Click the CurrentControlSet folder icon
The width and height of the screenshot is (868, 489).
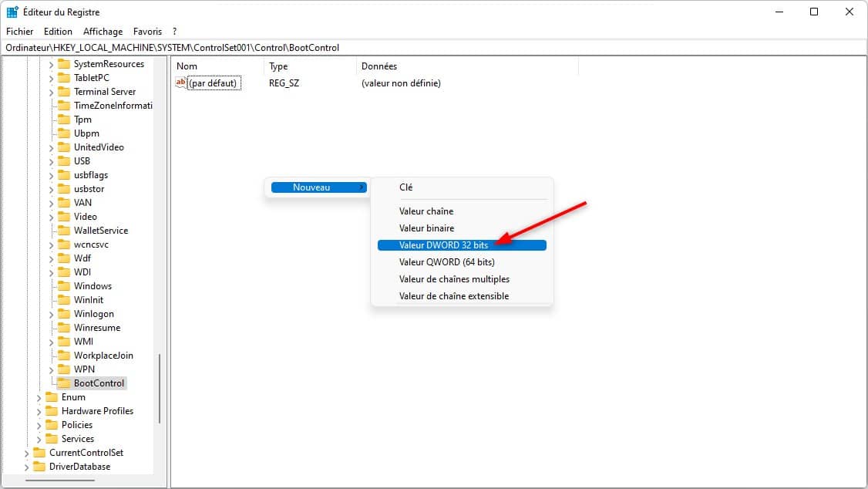pos(39,453)
